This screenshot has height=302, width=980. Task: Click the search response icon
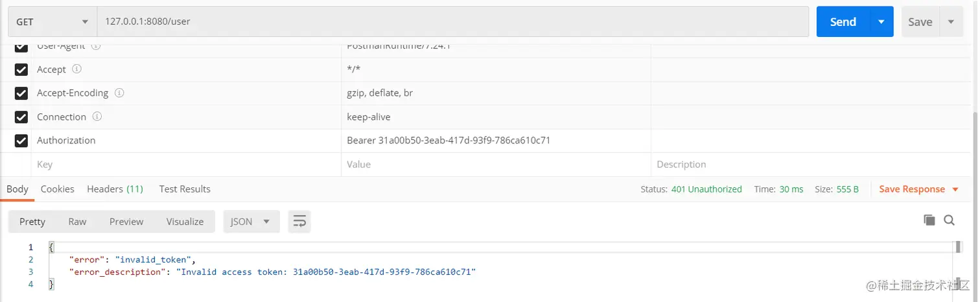(950, 220)
